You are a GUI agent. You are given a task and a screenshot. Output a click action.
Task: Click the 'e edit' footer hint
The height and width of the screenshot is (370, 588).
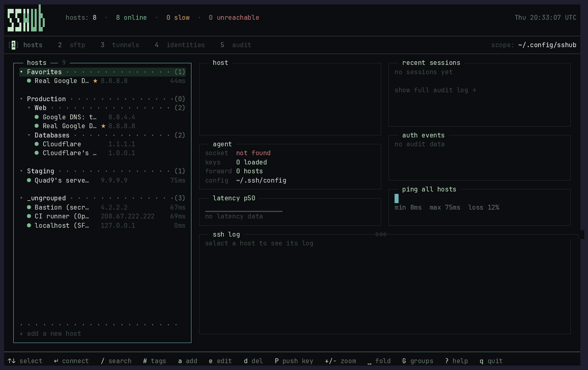(x=220, y=361)
